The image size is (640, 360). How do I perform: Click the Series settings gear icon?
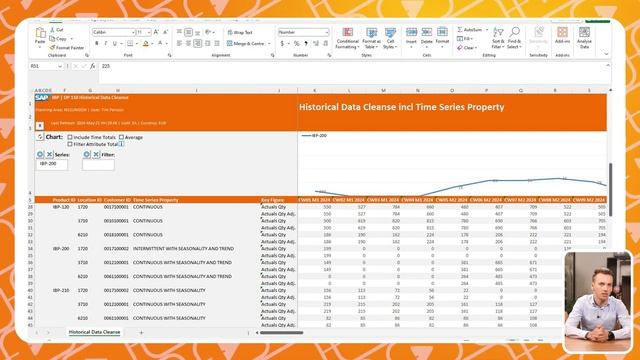40,154
